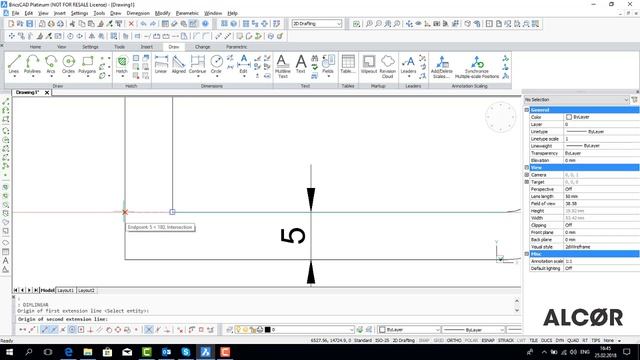The image size is (640, 360).
Task: Click the red delete X toolbar icon
Action: (131, 24)
